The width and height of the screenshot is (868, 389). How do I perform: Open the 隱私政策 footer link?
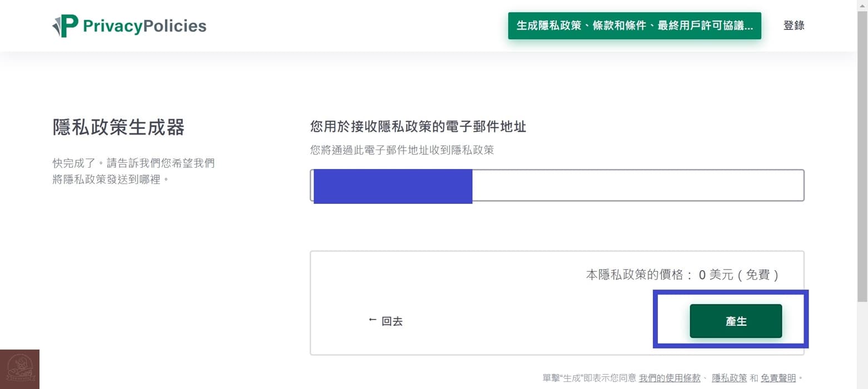pos(729,377)
